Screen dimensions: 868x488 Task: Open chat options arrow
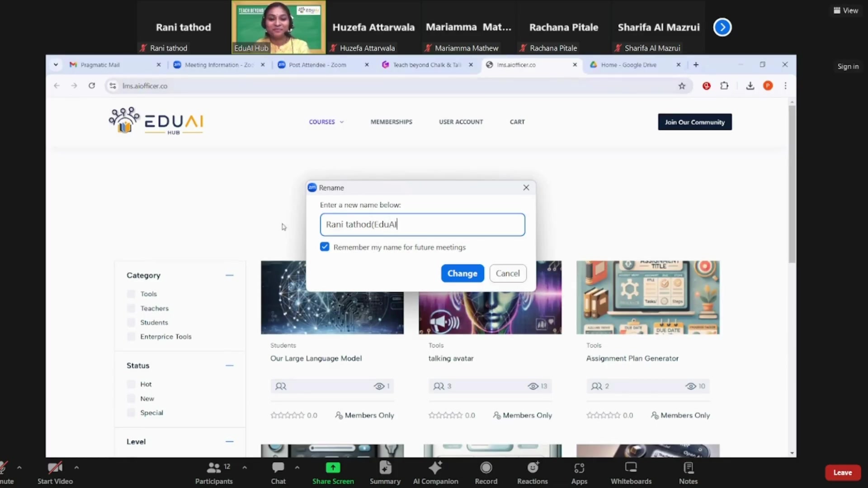297,467
